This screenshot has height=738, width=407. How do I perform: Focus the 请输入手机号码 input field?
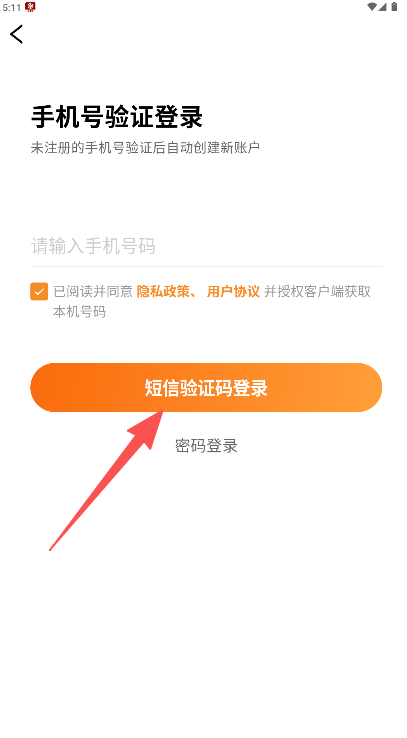pyautogui.click(x=206, y=246)
